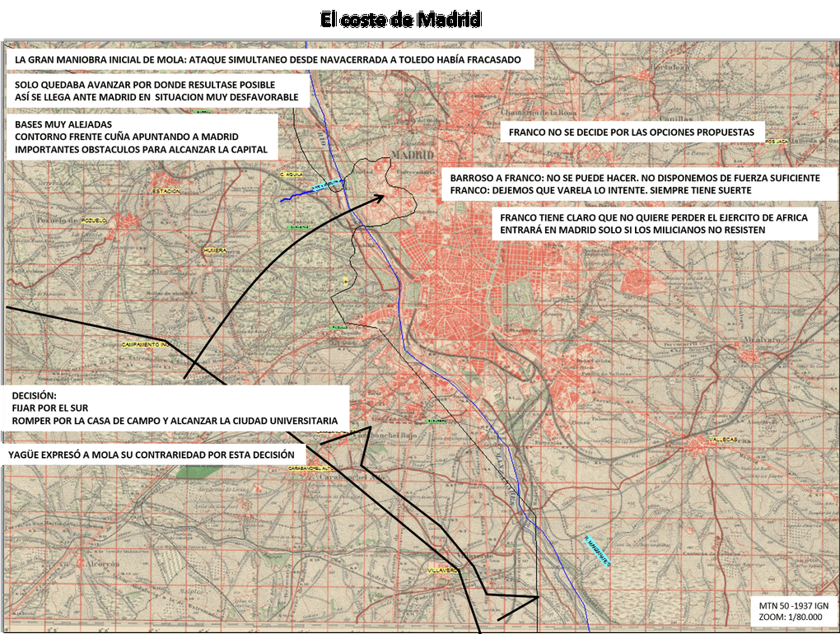Select "FRANCO NO SE DECIDE POR LAS OPCIONES PROPUESTAS"
840x634 pixels.
point(632,133)
